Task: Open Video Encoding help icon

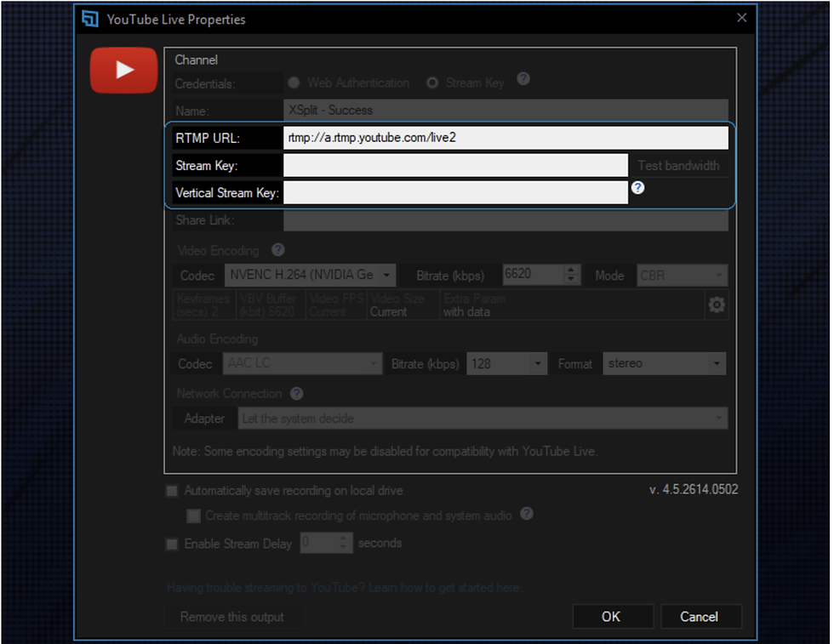Action: coord(277,249)
